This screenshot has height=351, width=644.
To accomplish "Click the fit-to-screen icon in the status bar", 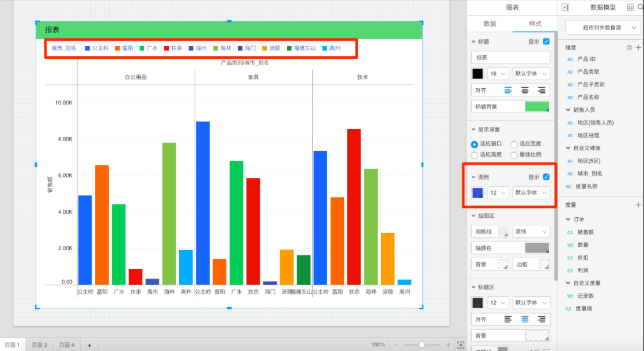I will tap(461, 345).
